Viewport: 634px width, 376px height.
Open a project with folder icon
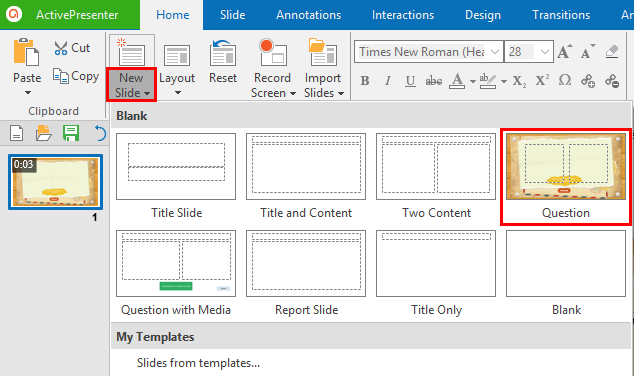pos(43,133)
